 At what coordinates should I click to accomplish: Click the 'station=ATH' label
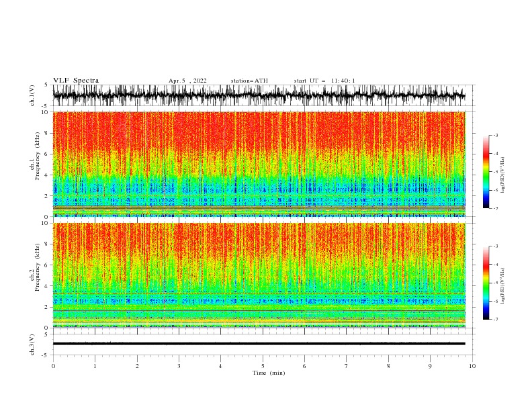click(249, 81)
